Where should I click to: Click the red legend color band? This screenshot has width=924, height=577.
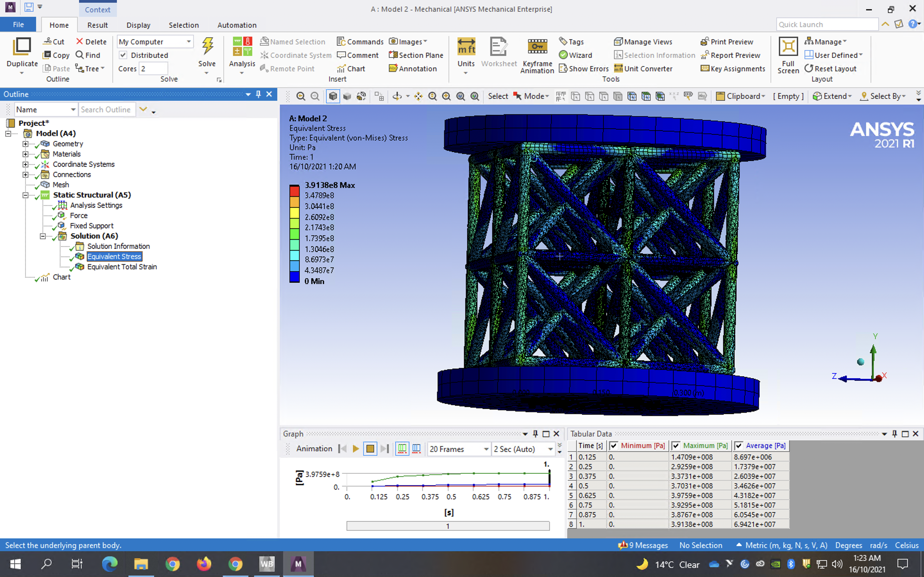coord(294,191)
